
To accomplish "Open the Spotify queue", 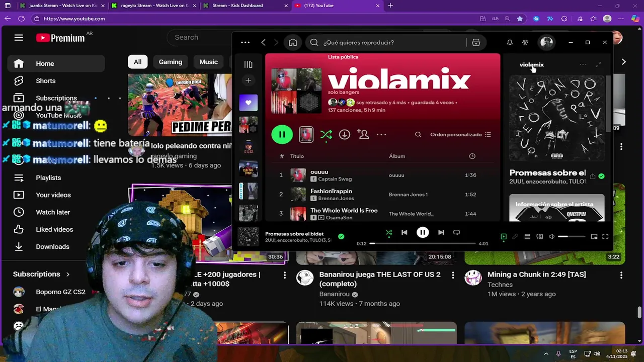I will pyautogui.click(x=527, y=237).
